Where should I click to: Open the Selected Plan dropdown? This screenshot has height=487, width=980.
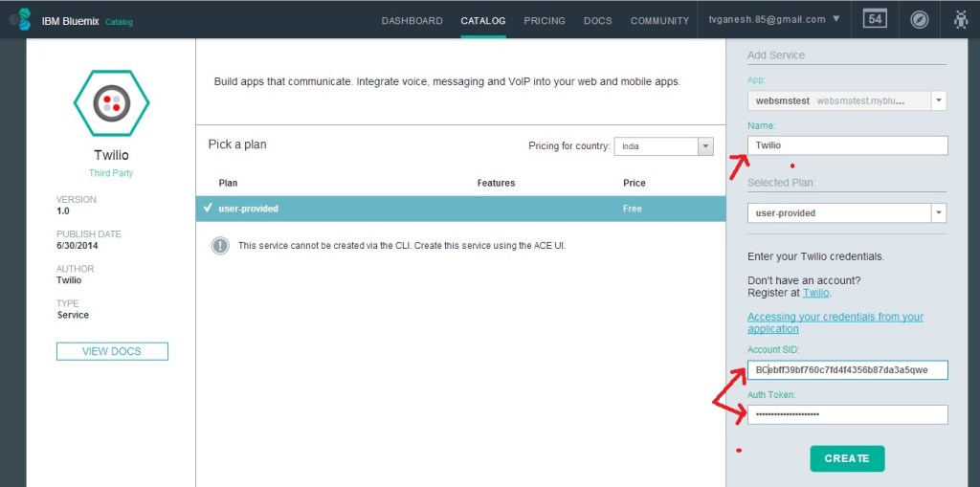(846, 213)
